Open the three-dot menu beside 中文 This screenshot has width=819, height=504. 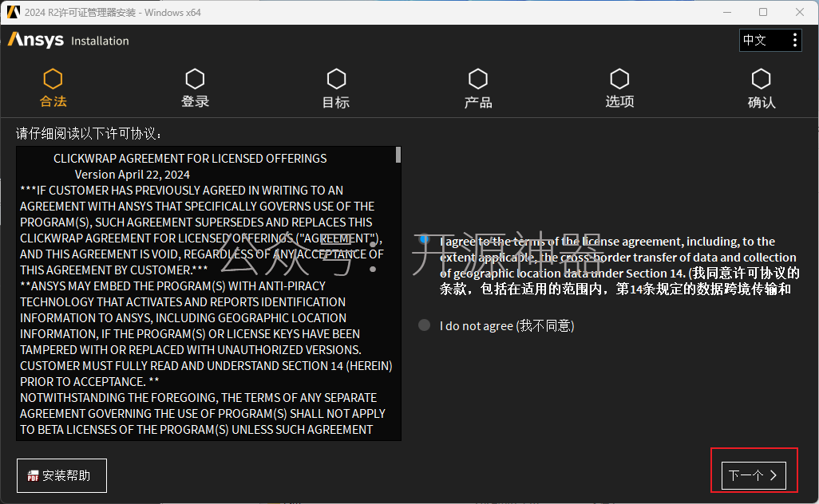coord(794,40)
